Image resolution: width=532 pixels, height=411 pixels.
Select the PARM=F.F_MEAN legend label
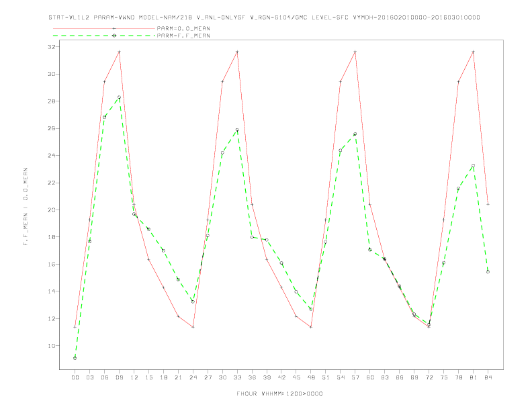(x=183, y=36)
